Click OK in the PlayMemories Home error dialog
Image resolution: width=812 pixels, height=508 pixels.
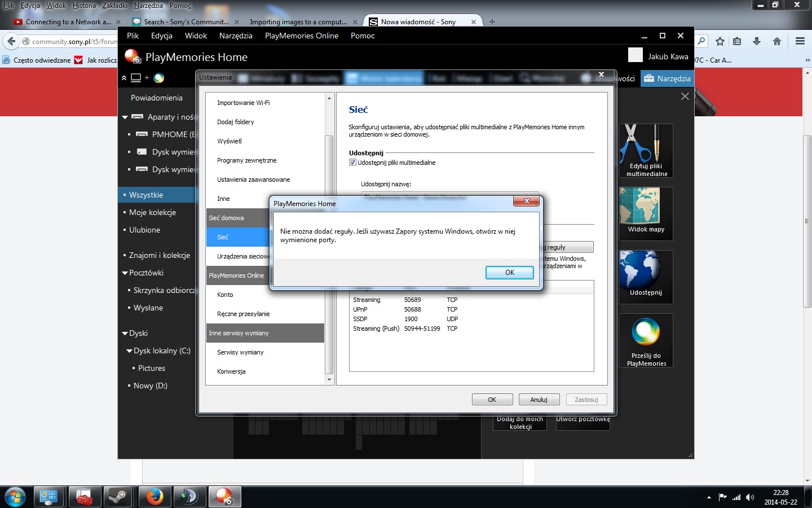tap(509, 273)
